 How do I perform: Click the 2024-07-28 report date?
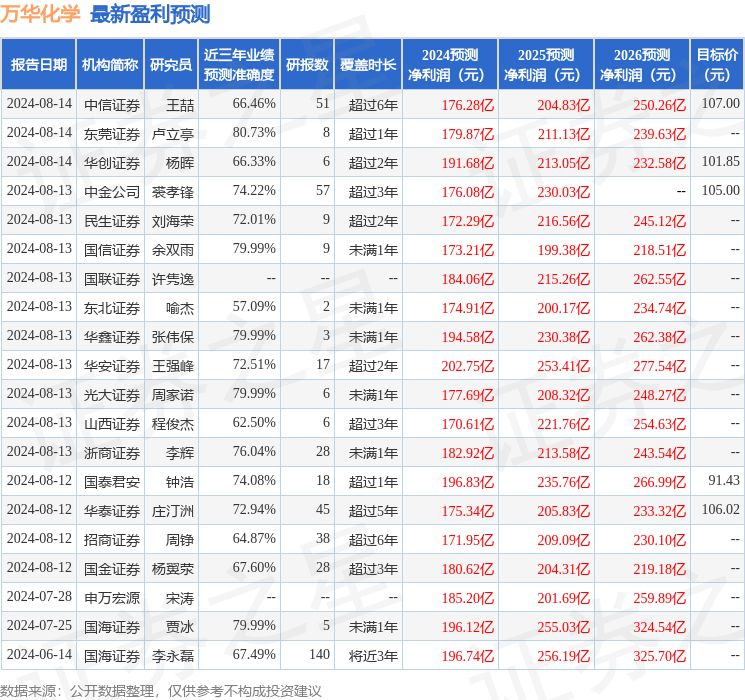click(39, 596)
